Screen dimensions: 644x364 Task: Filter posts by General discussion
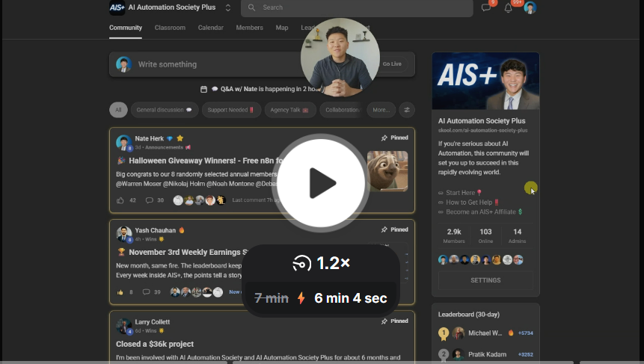[164, 110]
